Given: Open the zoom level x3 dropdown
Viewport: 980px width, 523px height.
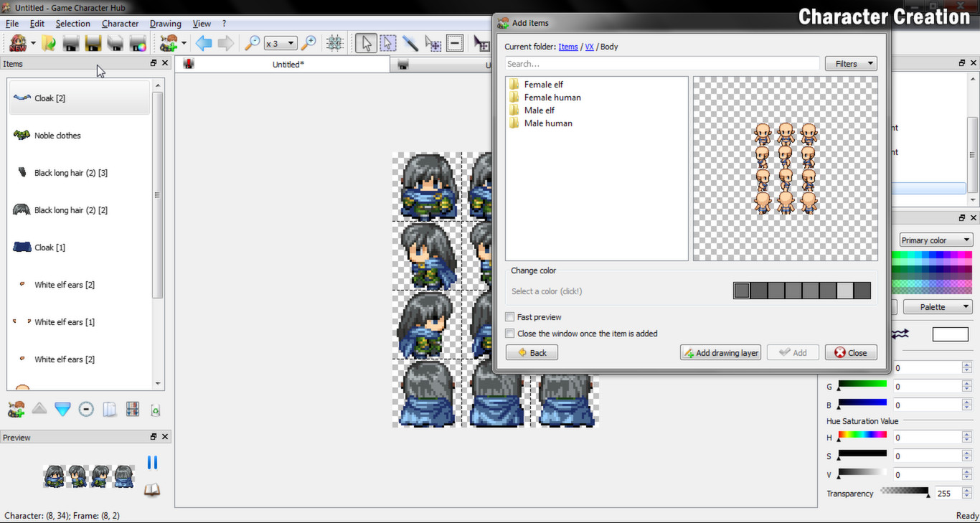Looking at the screenshot, I should 280,43.
